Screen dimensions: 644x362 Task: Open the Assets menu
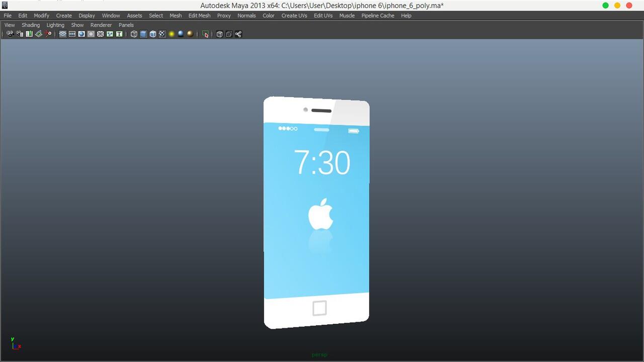[134, 16]
